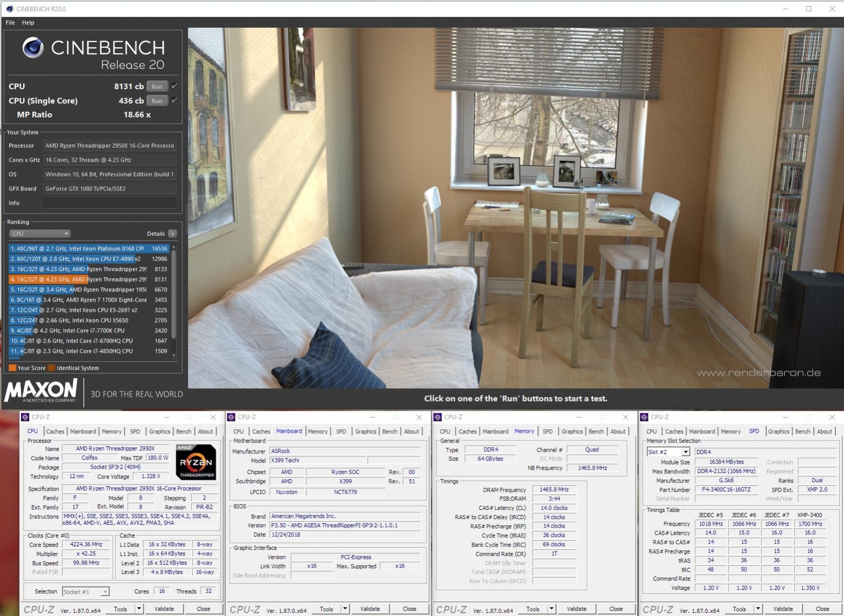Switch to Memory tab in the SPD tab window
Image resolution: width=844 pixels, height=616 pixels.
click(x=731, y=431)
